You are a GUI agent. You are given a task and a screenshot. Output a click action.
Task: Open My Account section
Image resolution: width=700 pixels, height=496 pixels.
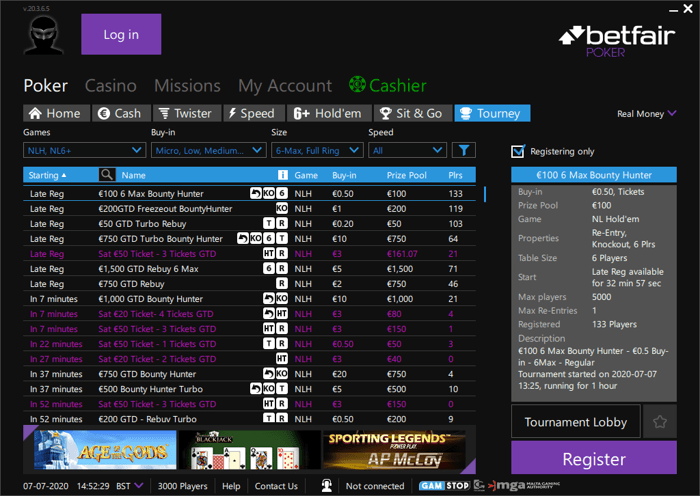point(285,86)
